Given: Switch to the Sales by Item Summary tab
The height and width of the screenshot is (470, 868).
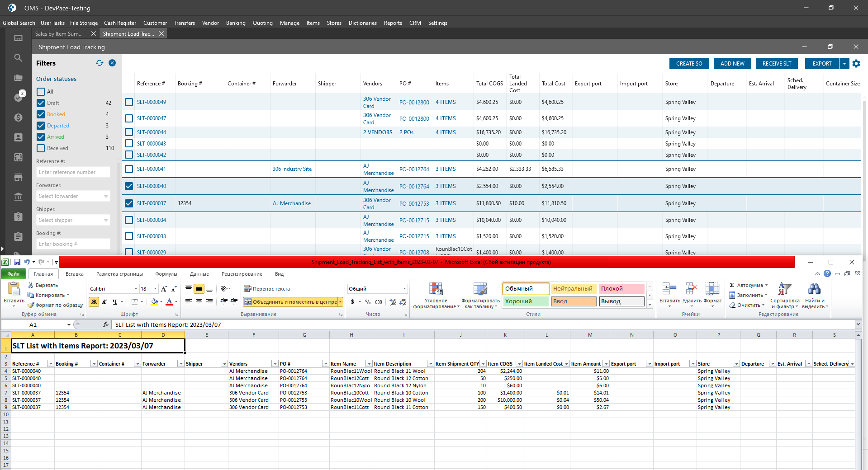Looking at the screenshot, I should (x=59, y=34).
